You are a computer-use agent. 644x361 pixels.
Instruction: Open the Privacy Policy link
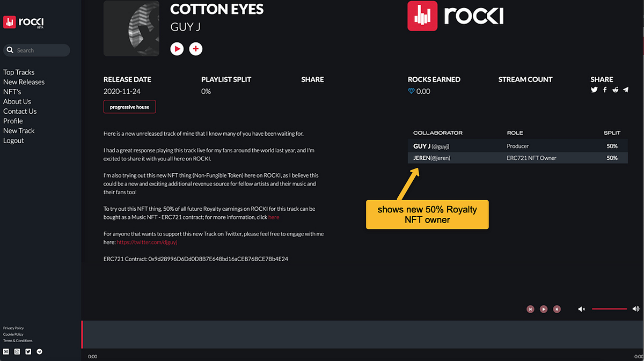pyautogui.click(x=13, y=328)
